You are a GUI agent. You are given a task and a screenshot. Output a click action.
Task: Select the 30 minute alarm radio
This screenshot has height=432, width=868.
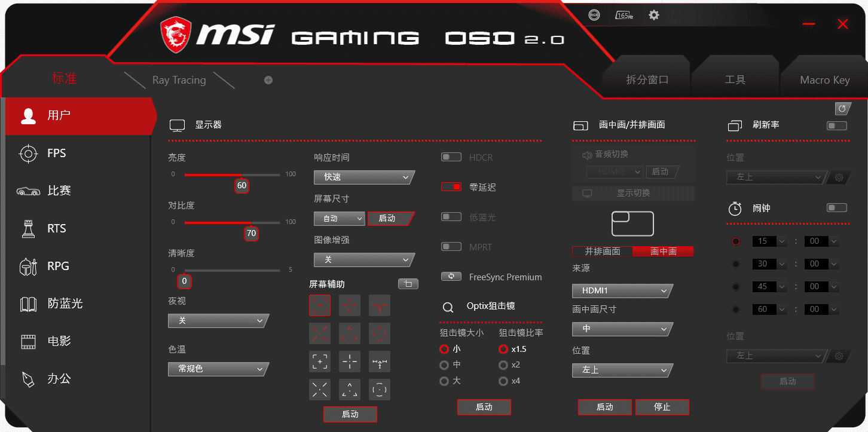[x=736, y=264]
